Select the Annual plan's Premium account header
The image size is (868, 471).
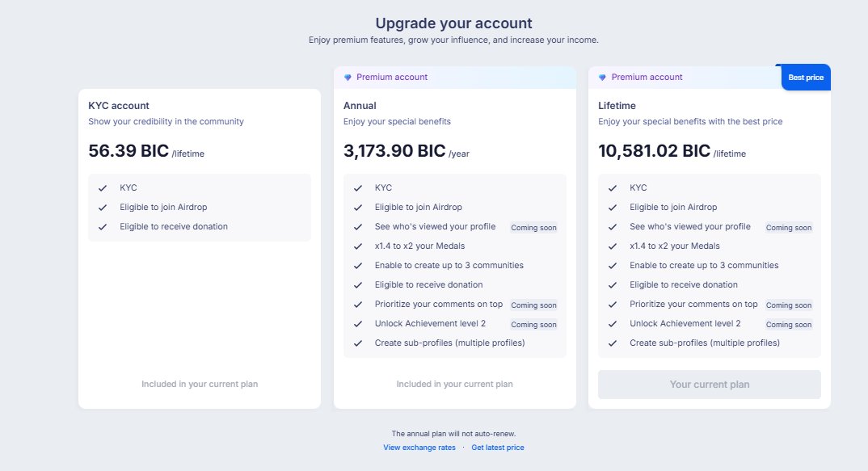pyautogui.click(x=454, y=77)
